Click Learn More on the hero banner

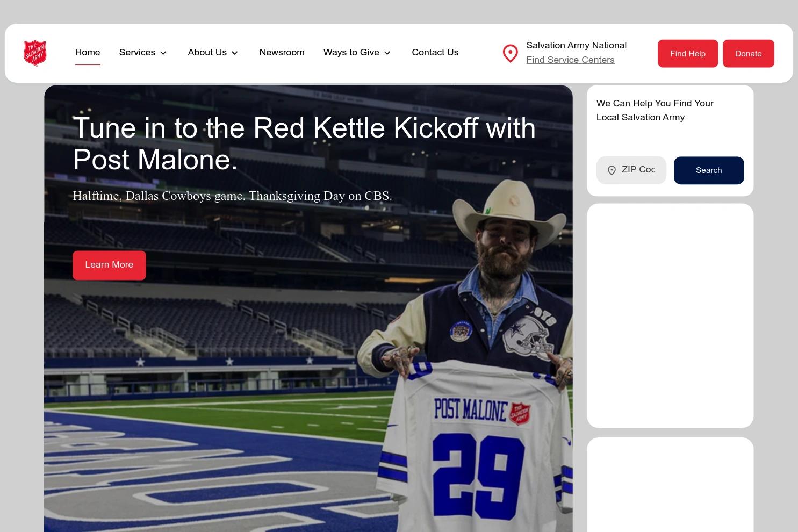click(109, 265)
